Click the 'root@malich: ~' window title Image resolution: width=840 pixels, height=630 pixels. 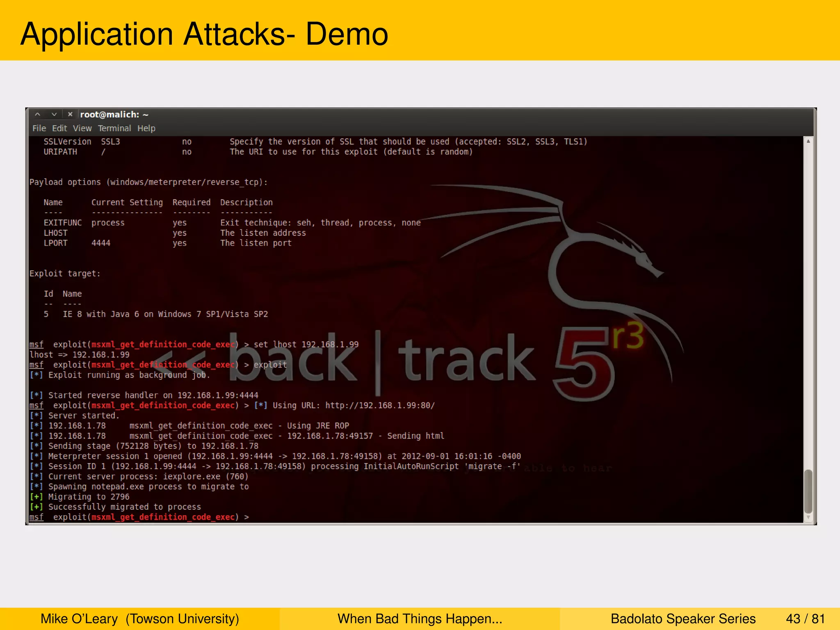[x=114, y=114]
